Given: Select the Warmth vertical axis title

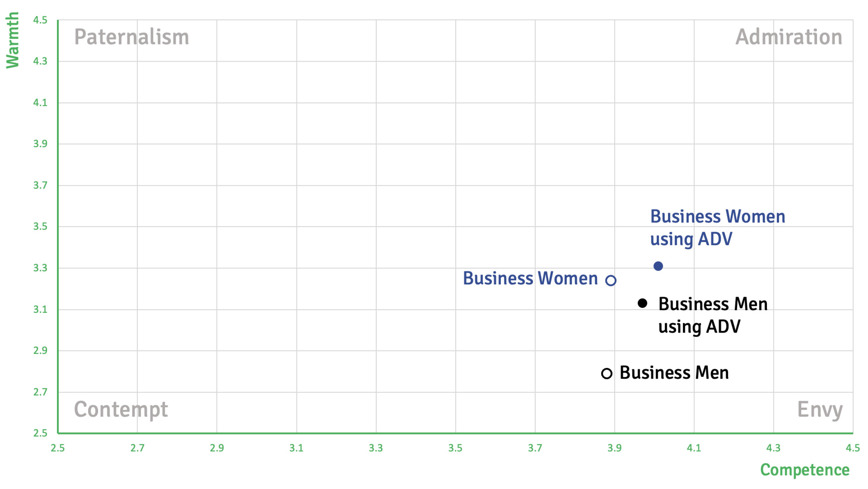Looking at the screenshot, I should pos(12,40).
